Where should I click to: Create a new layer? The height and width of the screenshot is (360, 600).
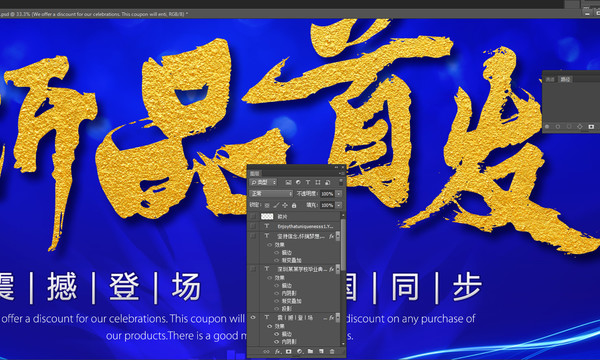pos(321,351)
